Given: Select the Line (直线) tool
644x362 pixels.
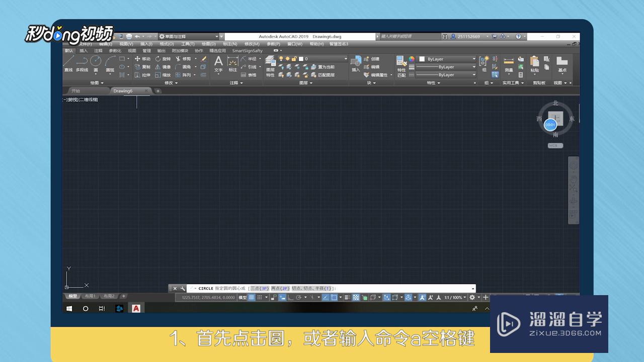Looking at the screenshot, I should coord(68,64).
